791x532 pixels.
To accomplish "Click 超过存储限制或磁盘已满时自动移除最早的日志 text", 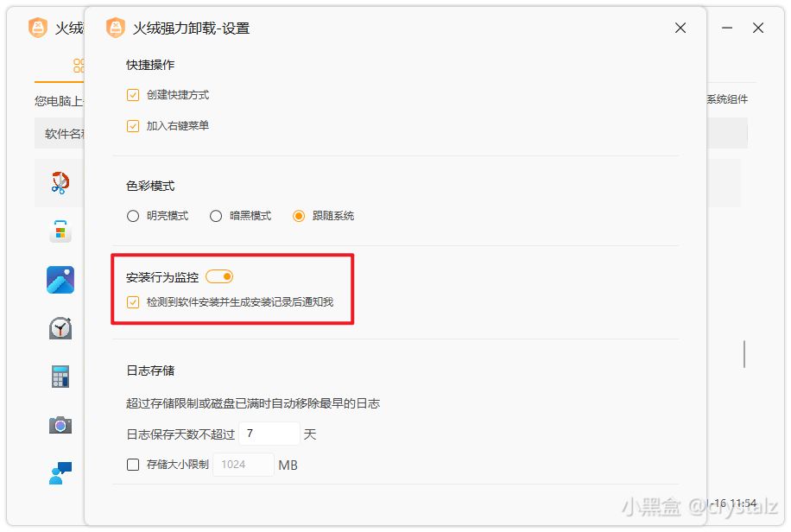I will [253, 403].
